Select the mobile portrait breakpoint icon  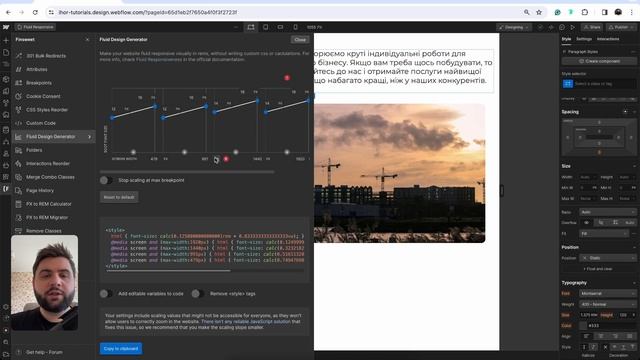click(x=295, y=27)
